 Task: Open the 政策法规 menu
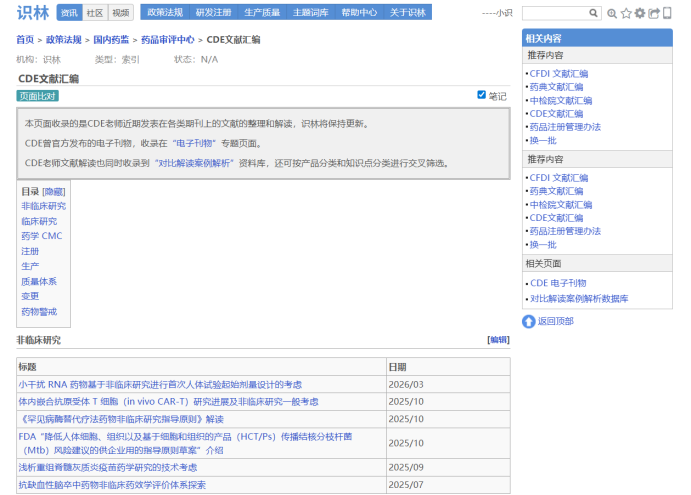(165, 13)
